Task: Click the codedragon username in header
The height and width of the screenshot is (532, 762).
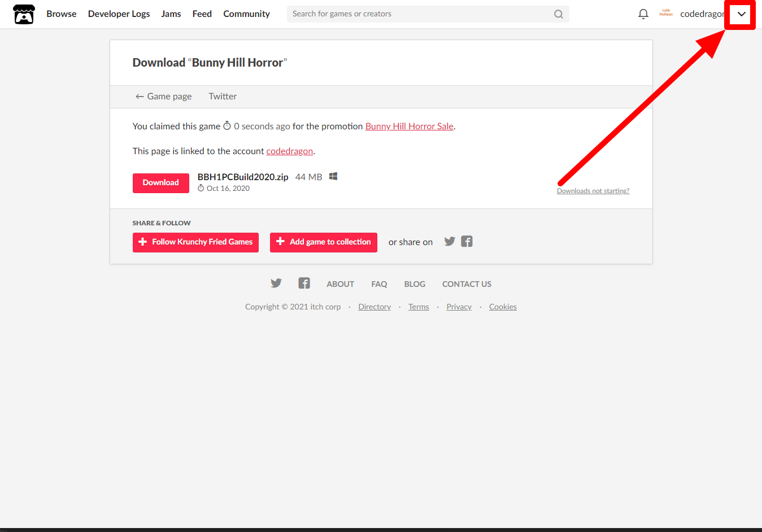Action: click(702, 14)
